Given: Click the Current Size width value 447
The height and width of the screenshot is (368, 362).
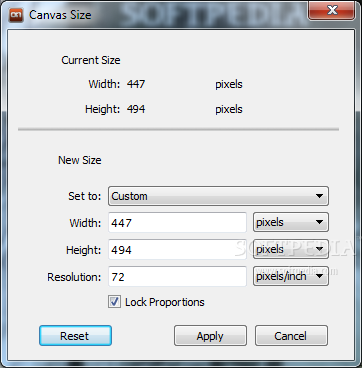Looking at the screenshot, I should pyautogui.click(x=136, y=84).
